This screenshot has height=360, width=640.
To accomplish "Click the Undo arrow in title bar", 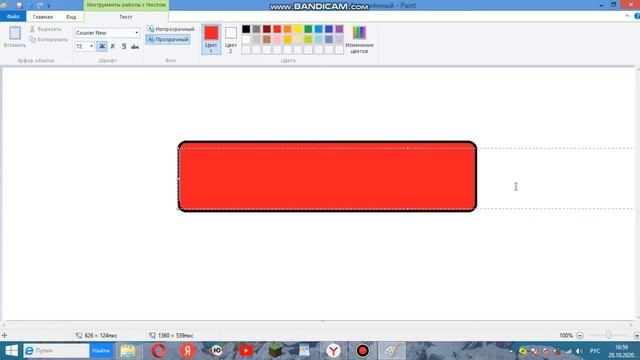I will pos(30,5).
